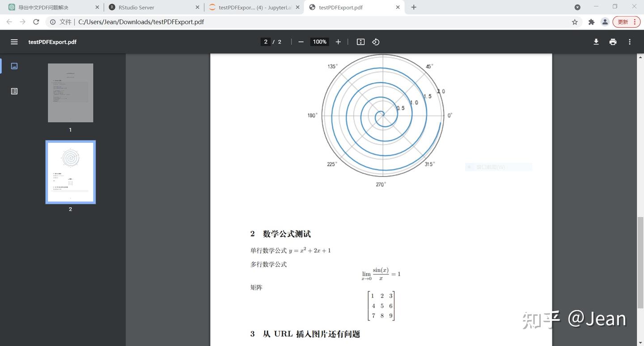The image size is (644, 346).
Task: Rotate the PDF counterclockwise
Action: pyautogui.click(x=375, y=42)
